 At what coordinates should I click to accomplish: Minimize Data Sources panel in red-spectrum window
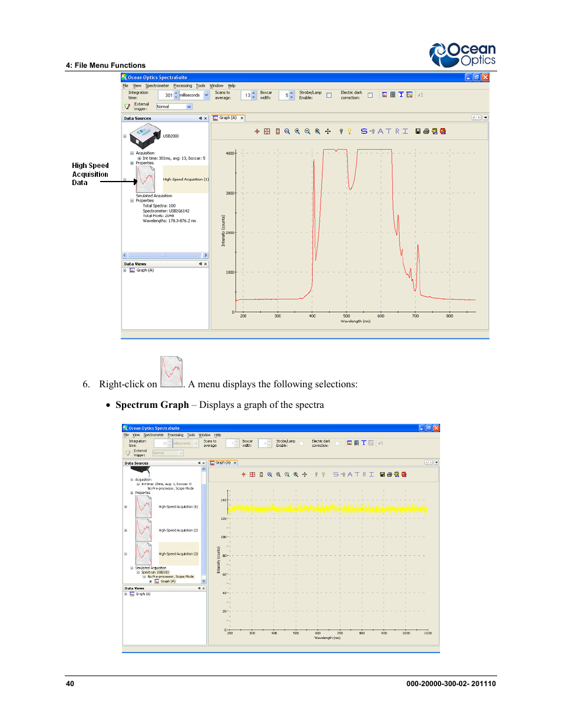200,118
